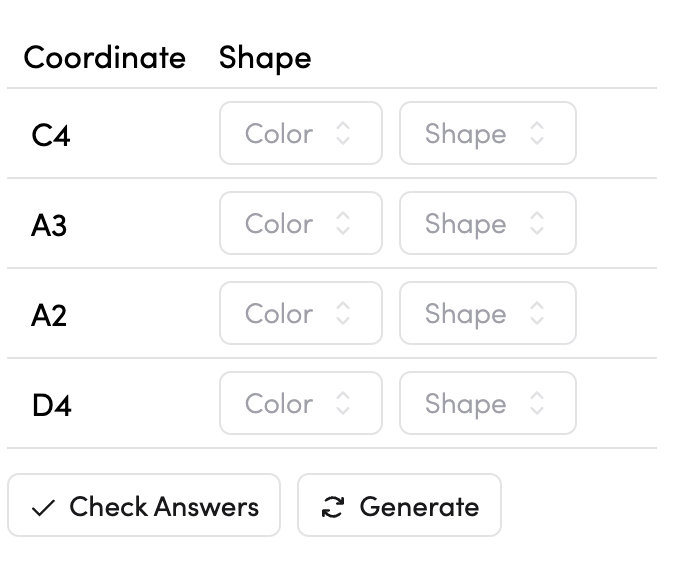The image size is (679, 567).
Task: Click the chevron arrows in D4 Color selector
Action: [x=343, y=403]
